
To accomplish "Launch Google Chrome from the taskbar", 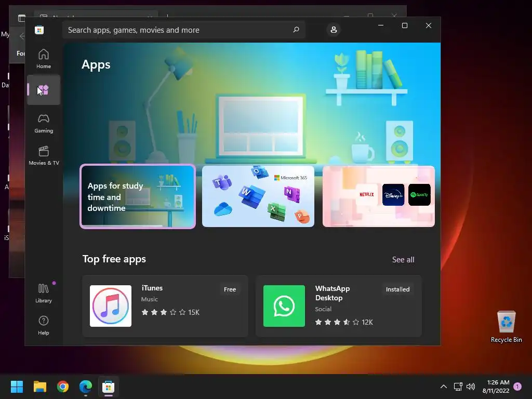I will pos(63,387).
